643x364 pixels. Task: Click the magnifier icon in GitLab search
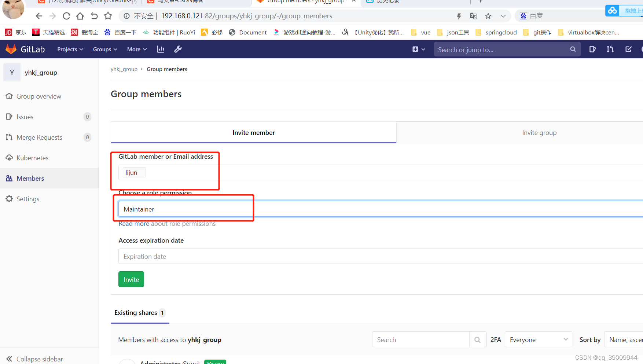click(573, 49)
